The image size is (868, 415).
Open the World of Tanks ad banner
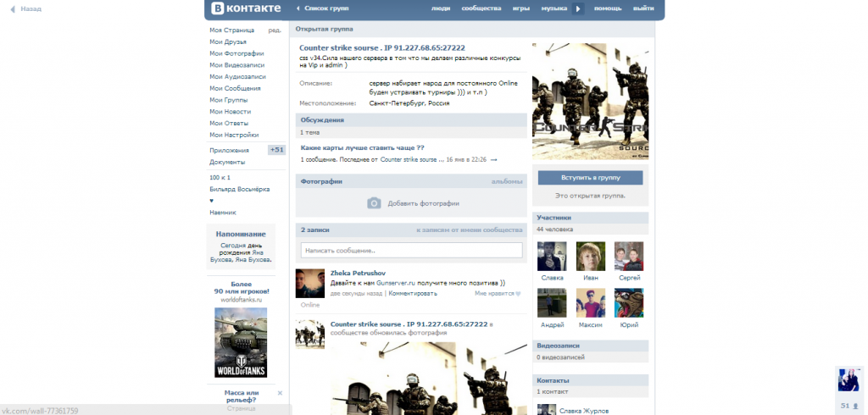(x=241, y=340)
